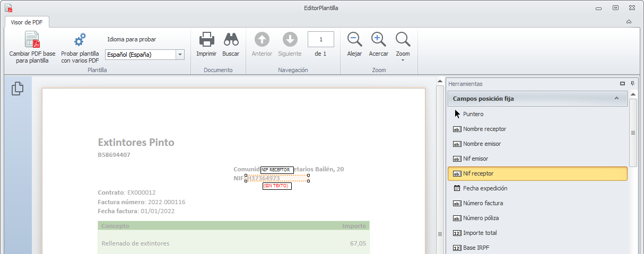The width and height of the screenshot is (644, 254).
Task: Click the page number field
Action: (320, 39)
